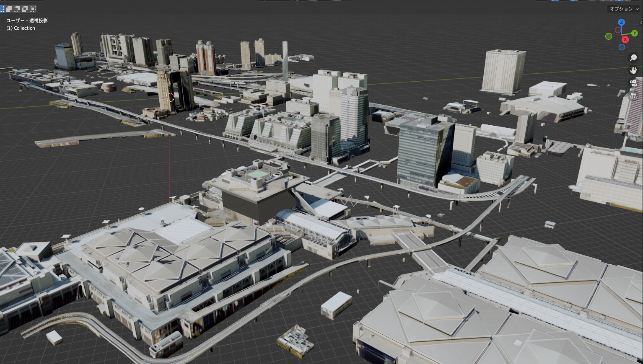Click the blue Z axis on the gizmo
The width and height of the screenshot is (643, 364).
[621, 22]
